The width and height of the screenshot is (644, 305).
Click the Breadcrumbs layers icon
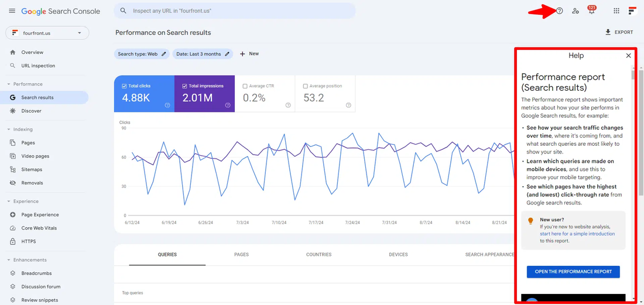[13, 273]
